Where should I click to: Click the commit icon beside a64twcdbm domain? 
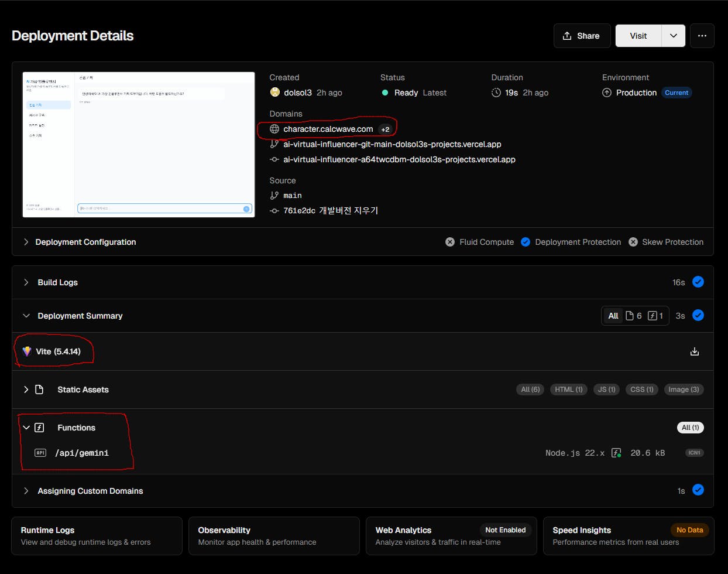pos(274,159)
